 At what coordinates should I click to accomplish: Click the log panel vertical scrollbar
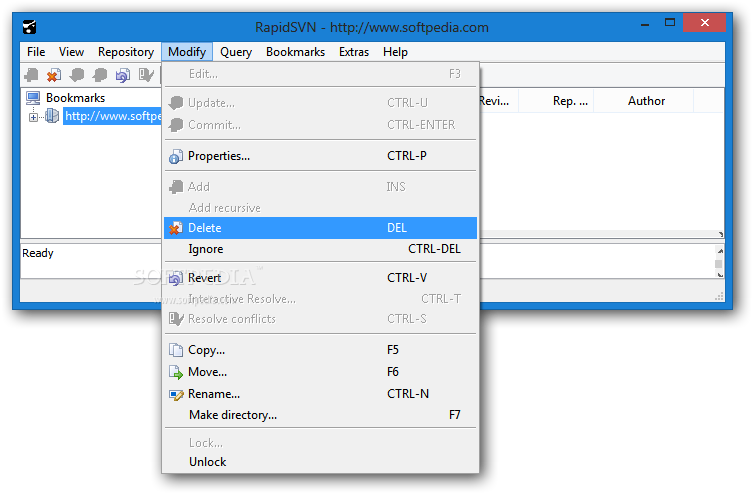coord(719,262)
